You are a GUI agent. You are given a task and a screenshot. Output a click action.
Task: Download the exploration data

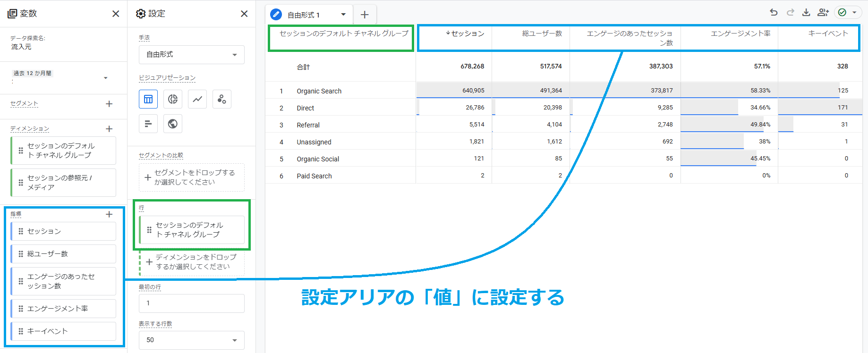click(x=806, y=13)
